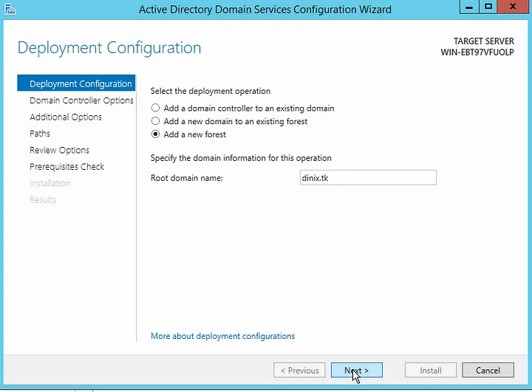Click the Install button
The height and width of the screenshot is (392, 532).
[431, 371]
